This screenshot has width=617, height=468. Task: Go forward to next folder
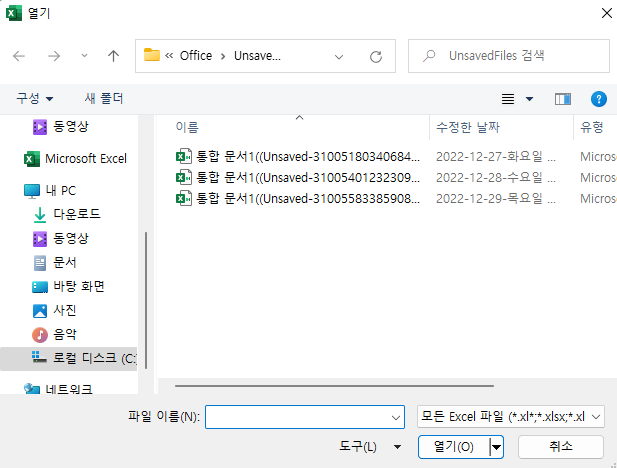pyautogui.click(x=54, y=56)
